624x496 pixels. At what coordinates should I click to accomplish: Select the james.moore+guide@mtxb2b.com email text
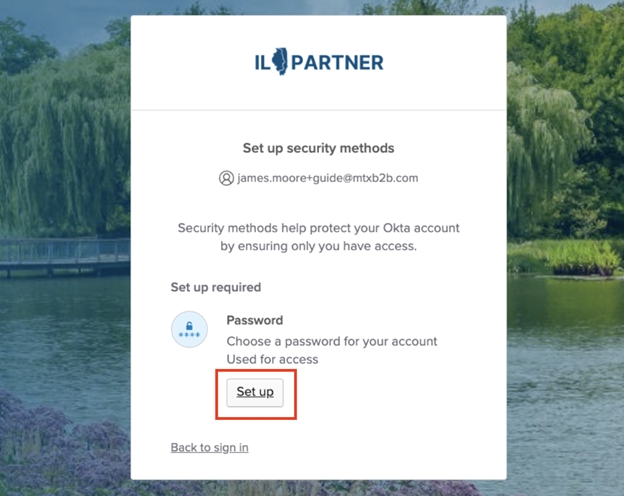[x=328, y=178]
